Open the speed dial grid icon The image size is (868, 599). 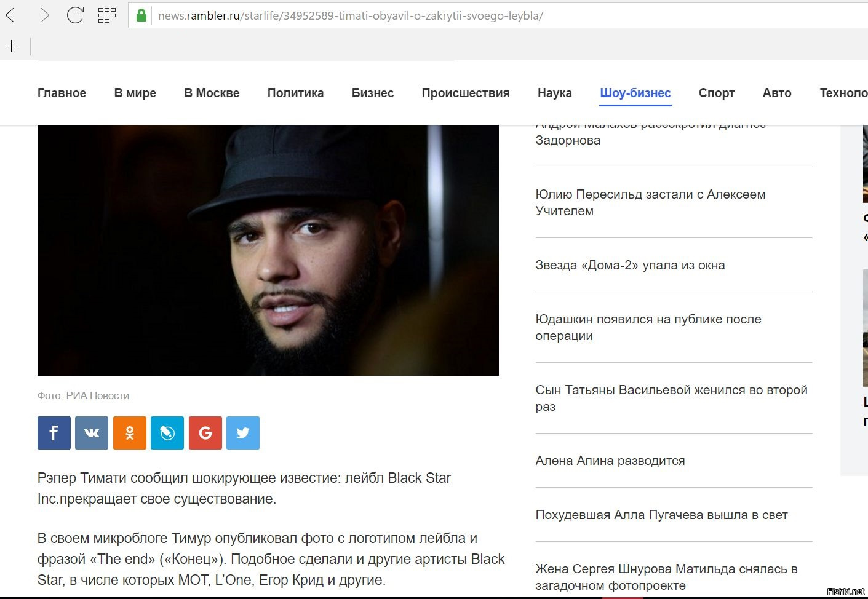coord(107,15)
